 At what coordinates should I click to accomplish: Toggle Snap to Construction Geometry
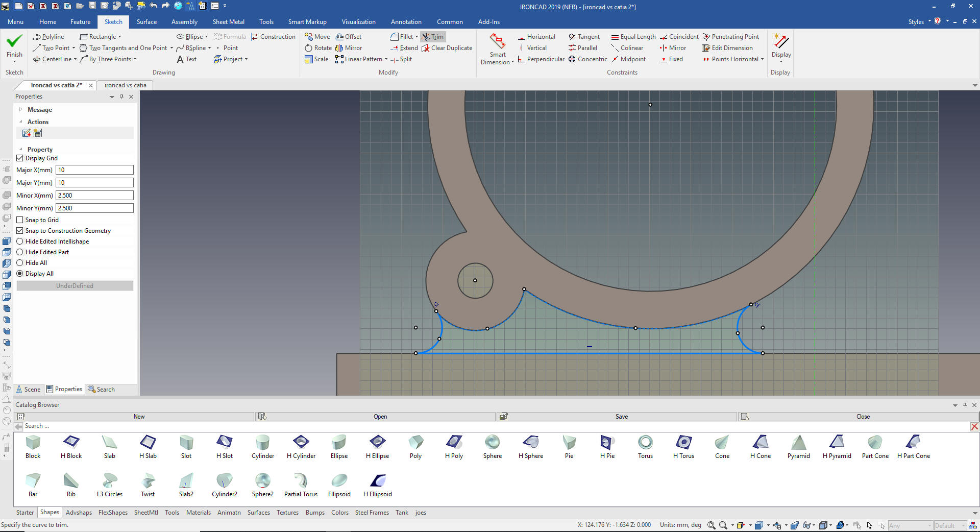click(x=20, y=231)
